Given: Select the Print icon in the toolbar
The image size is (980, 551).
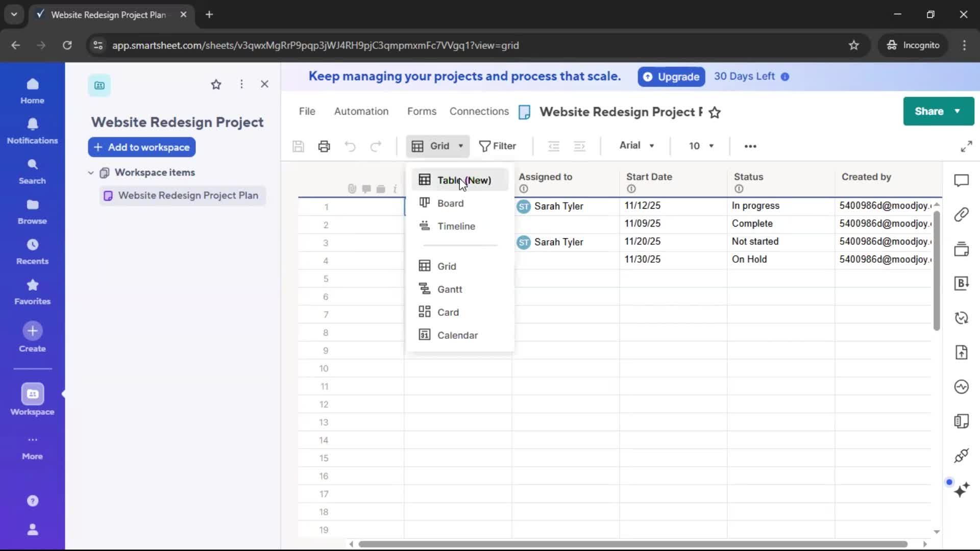Looking at the screenshot, I should click(324, 146).
